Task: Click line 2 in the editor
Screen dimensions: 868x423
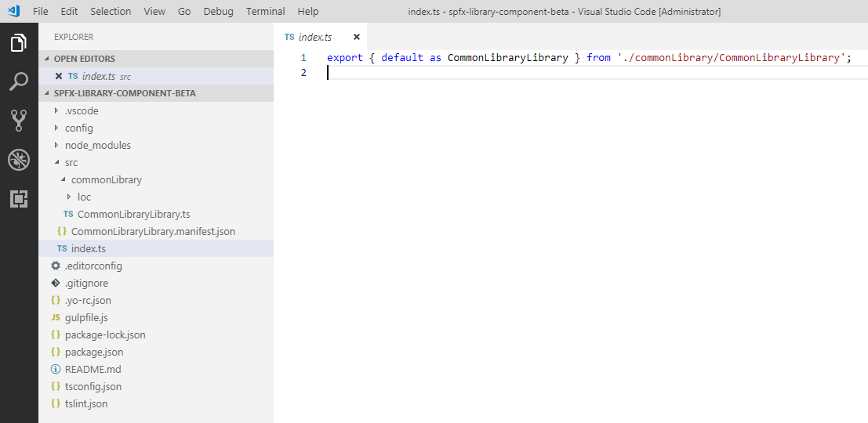Action: click(x=549, y=73)
